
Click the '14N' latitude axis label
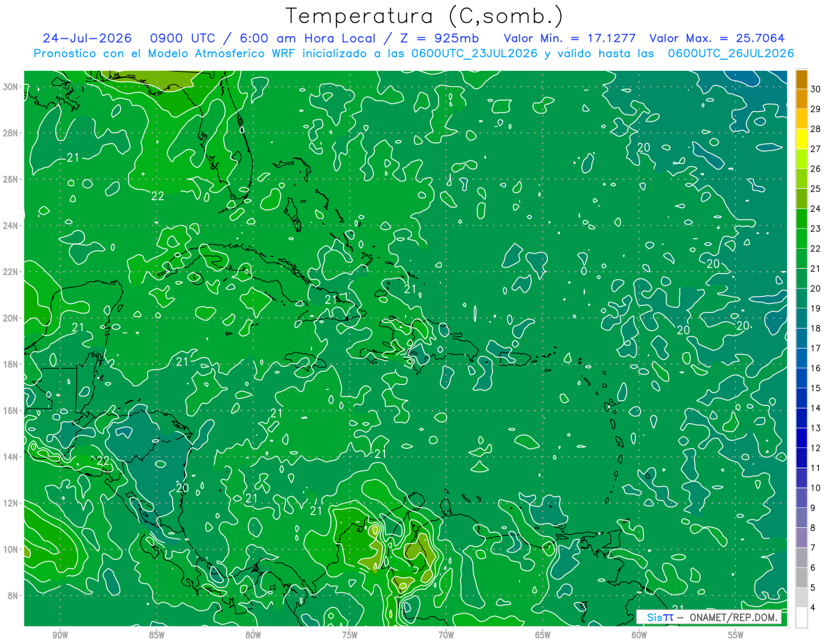(x=11, y=456)
